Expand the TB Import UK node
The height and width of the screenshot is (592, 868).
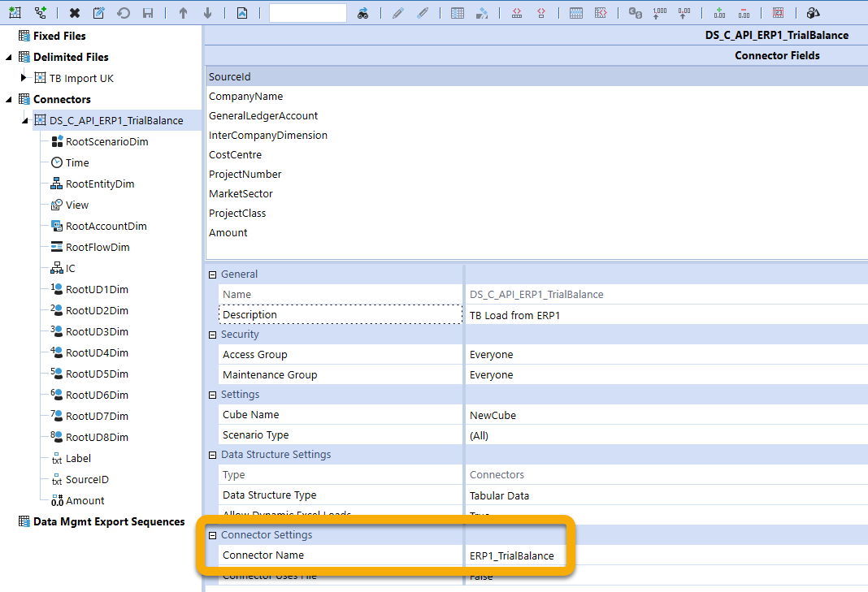pos(24,77)
